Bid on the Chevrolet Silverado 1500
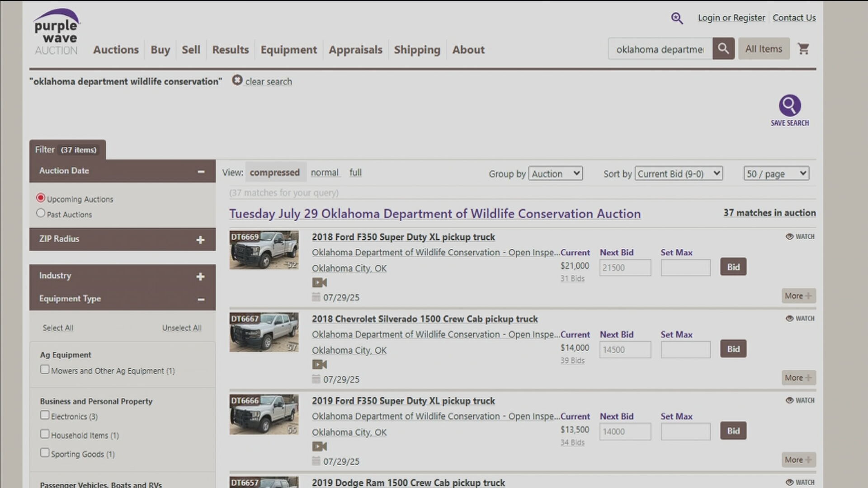Viewport: 868px width, 488px height. pyautogui.click(x=733, y=349)
